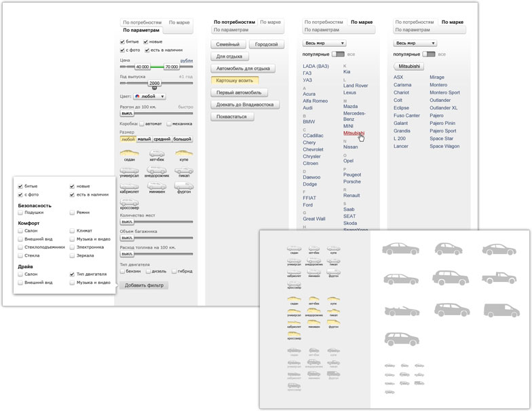532x411 pixels.
Task: Open the Land Rover brand link
Action: tap(356, 86)
